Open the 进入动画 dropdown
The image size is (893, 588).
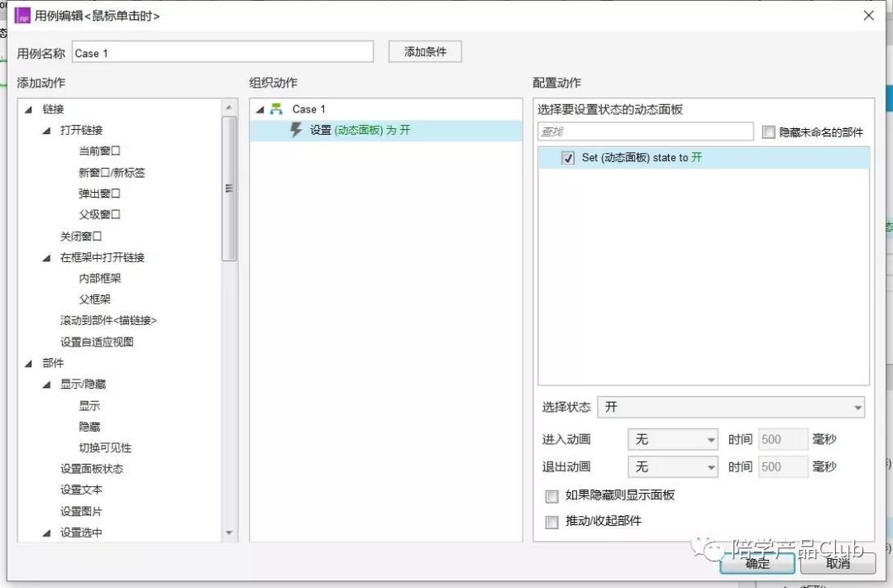(672, 439)
